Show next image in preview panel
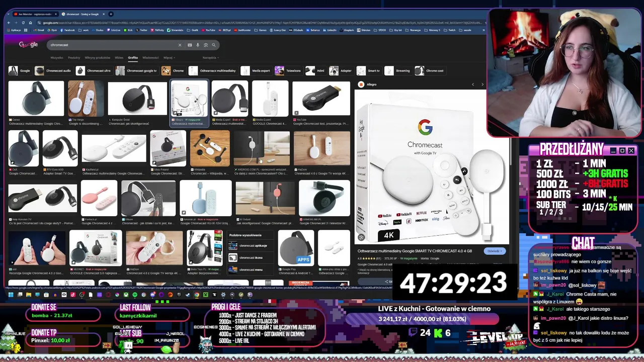The height and width of the screenshot is (362, 644). click(482, 84)
